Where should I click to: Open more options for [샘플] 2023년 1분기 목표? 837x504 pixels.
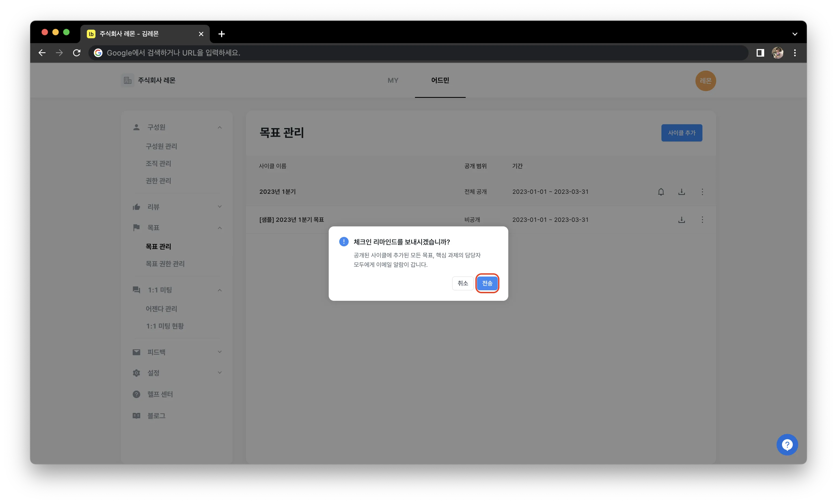[702, 220]
